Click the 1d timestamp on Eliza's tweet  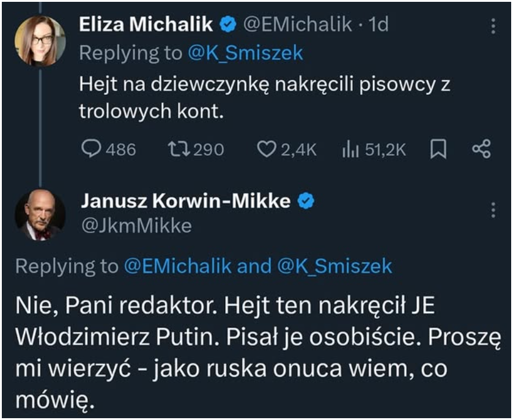(380, 24)
